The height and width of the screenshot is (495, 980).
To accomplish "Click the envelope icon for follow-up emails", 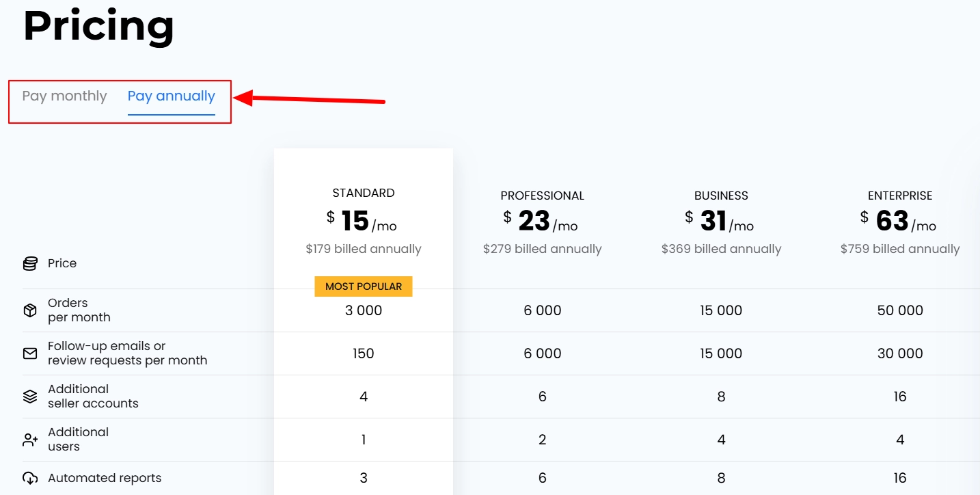I will (30, 353).
